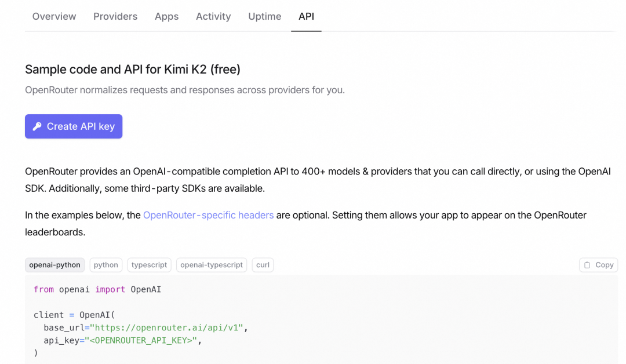Viewport: 626px width, 364px height.
Task: Display the curl code example
Action: click(x=263, y=265)
